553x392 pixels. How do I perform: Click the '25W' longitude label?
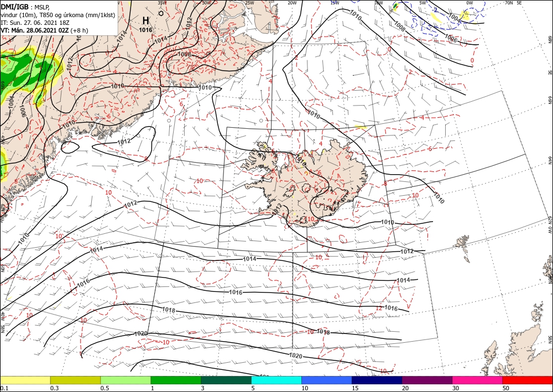click(x=249, y=3)
